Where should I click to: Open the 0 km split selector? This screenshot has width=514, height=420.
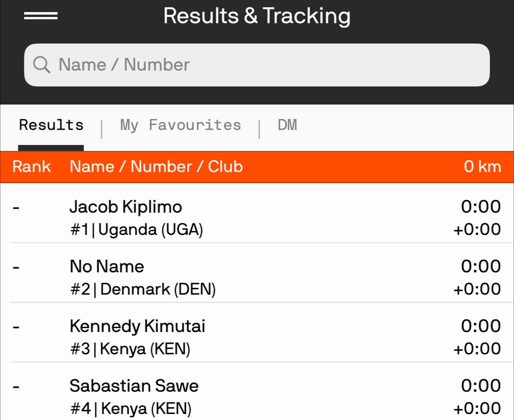(x=482, y=167)
